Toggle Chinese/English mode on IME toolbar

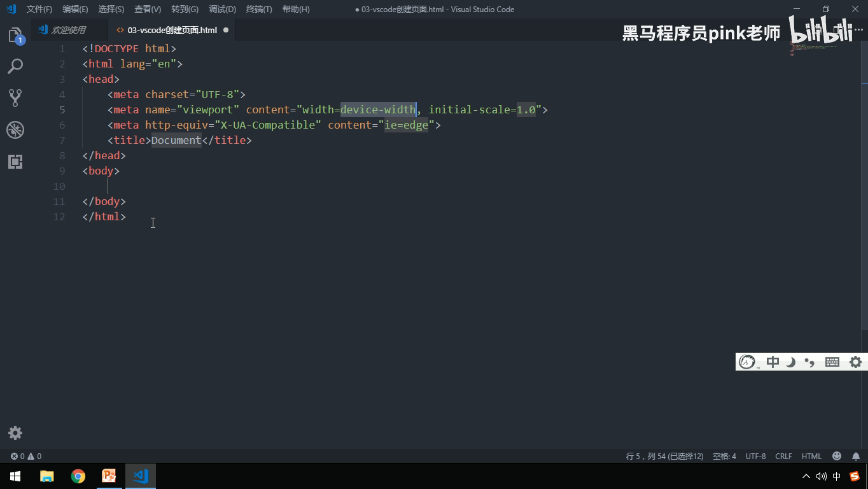point(773,362)
